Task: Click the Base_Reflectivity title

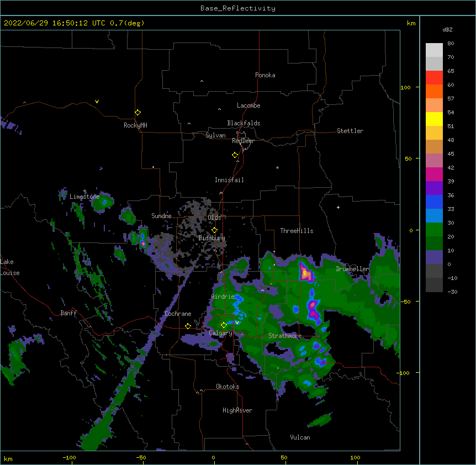Action: pyautogui.click(x=238, y=8)
